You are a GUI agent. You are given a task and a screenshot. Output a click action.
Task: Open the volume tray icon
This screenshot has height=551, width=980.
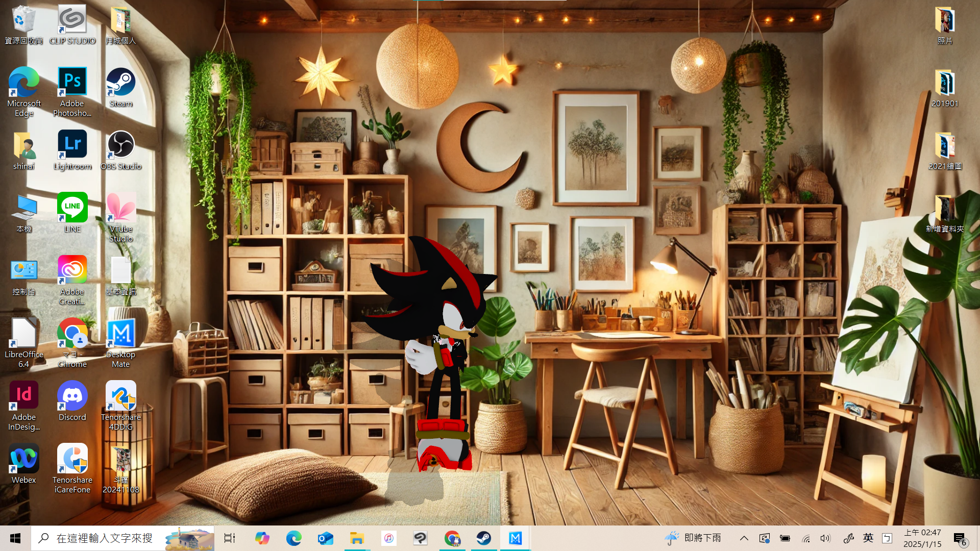click(825, 538)
